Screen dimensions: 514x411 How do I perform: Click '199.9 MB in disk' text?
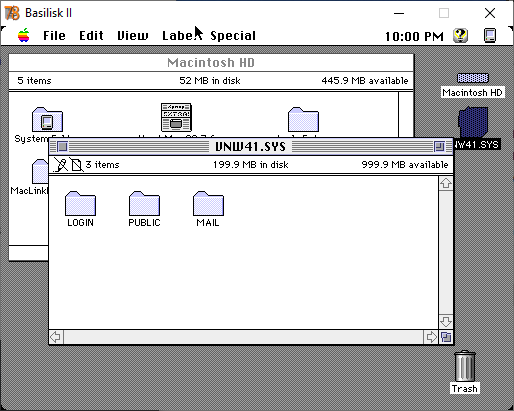click(251, 165)
